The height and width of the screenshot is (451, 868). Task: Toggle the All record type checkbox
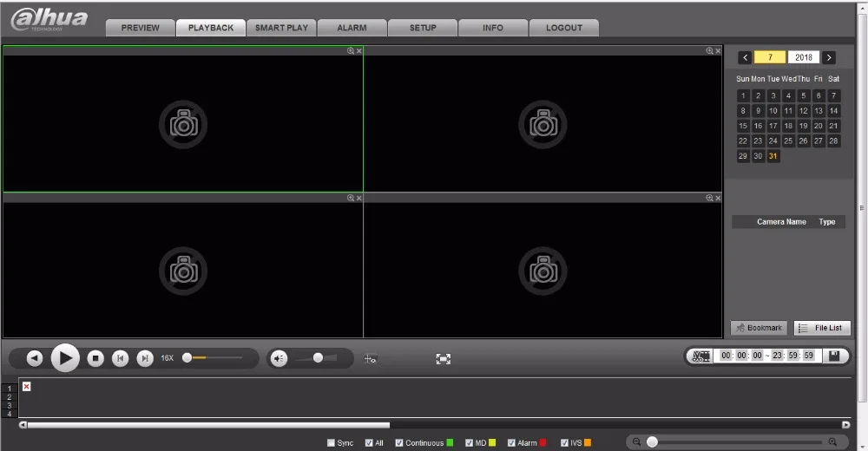pyautogui.click(x=369, y=442)
